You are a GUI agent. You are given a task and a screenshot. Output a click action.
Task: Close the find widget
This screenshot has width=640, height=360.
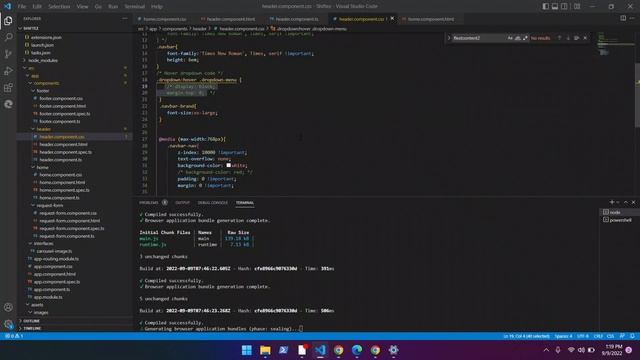(x=585, y=38)
